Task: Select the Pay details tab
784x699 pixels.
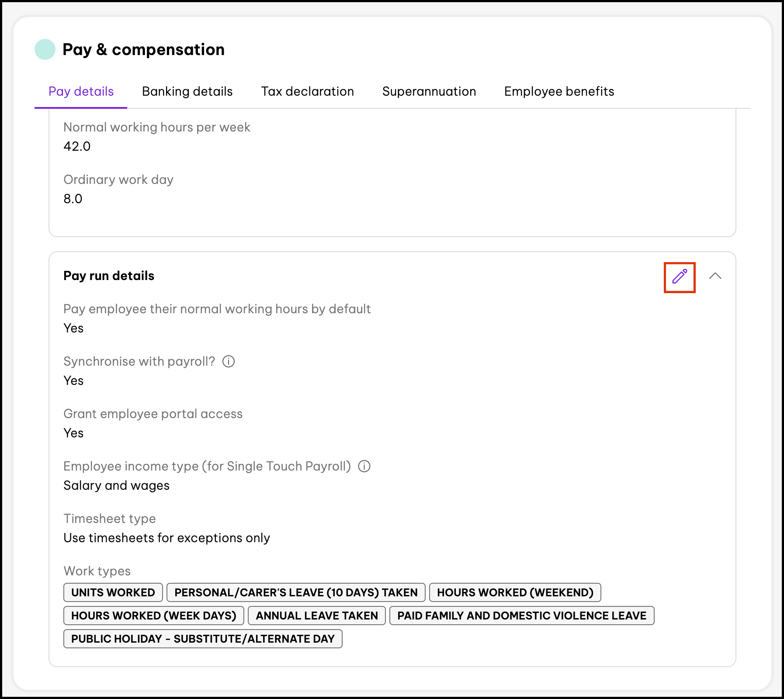Action: tap(81, 91)
